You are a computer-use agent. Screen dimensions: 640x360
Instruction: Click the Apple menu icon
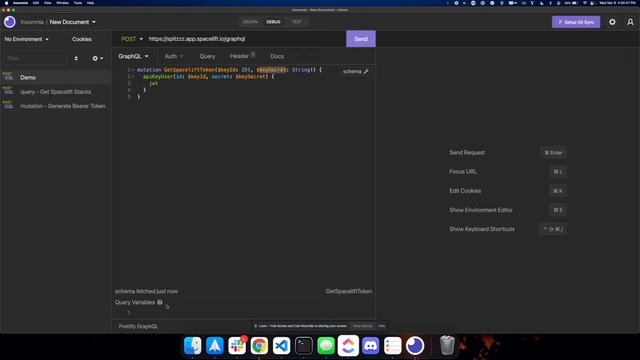[x=7, y=3]
